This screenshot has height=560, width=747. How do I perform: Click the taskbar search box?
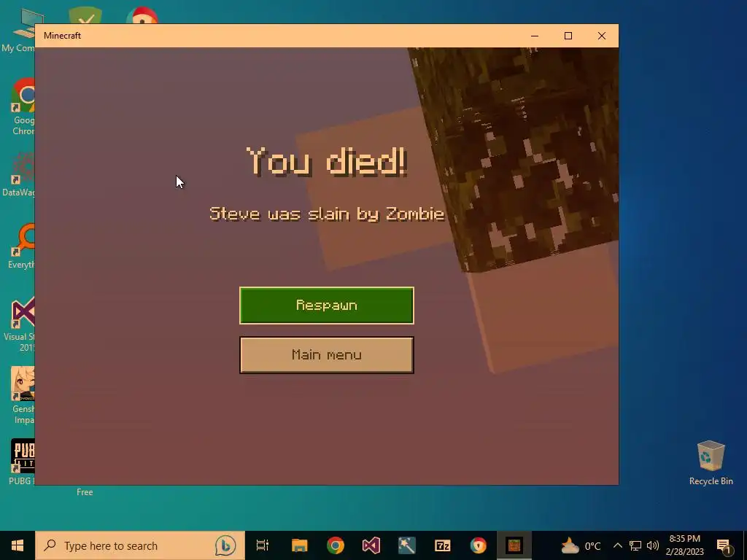tap(140, 545)
